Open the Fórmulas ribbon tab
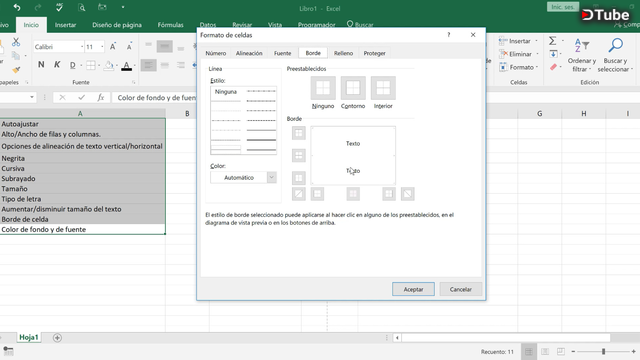 tap(171, 25)
